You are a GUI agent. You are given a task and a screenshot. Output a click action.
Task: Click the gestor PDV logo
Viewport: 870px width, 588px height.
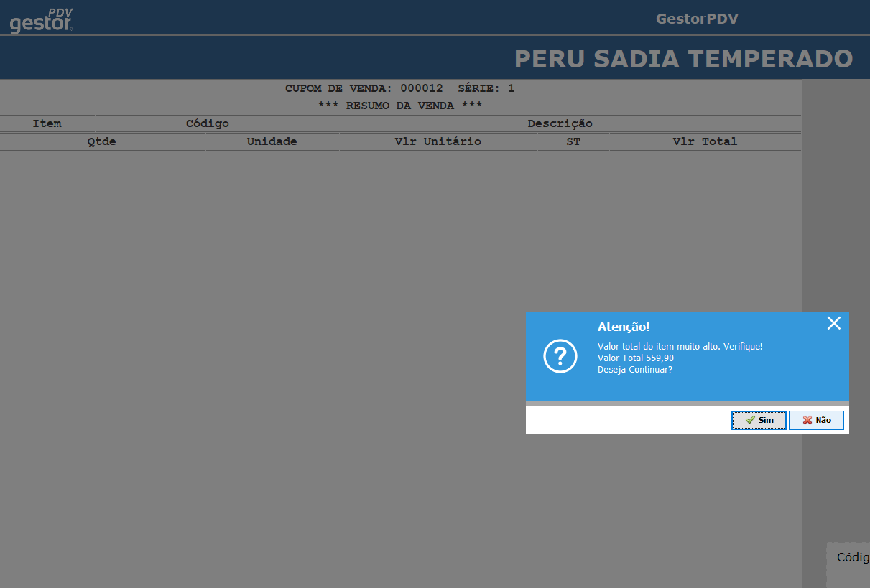click(42, 22)
